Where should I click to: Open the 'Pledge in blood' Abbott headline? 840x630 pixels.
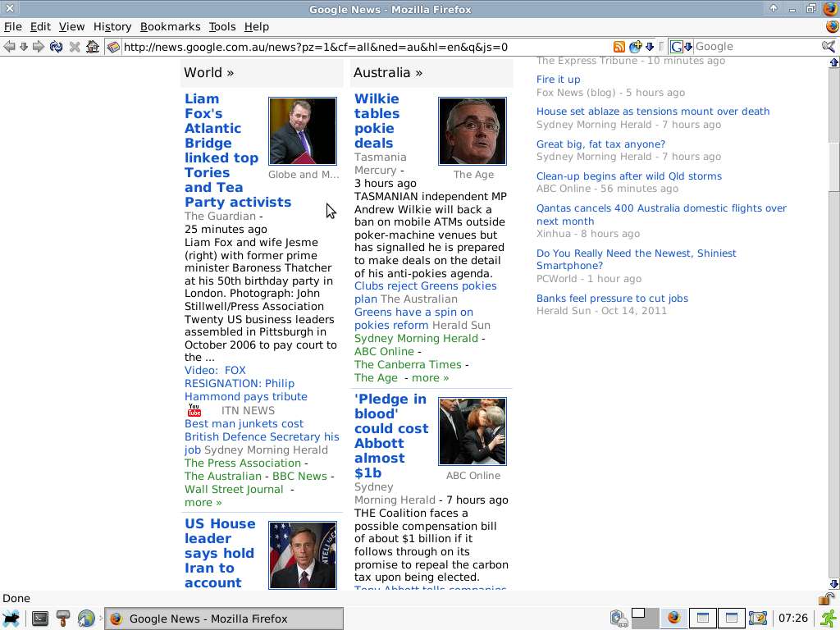coord(391,436)
